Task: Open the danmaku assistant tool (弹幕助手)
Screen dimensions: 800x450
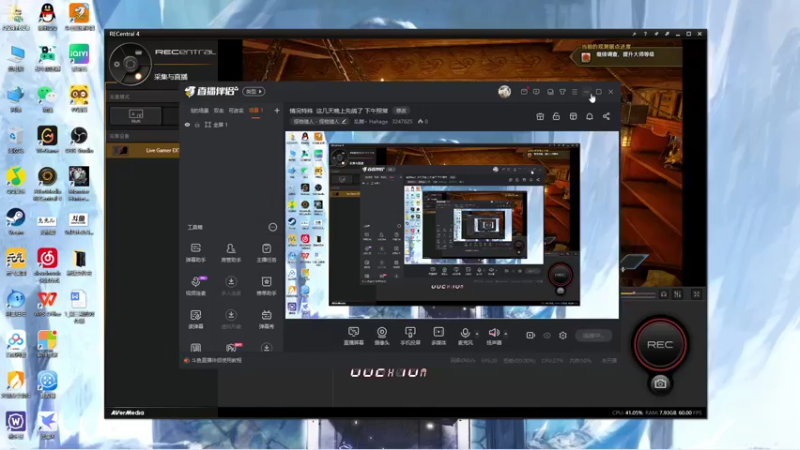Action: (195, 253)
